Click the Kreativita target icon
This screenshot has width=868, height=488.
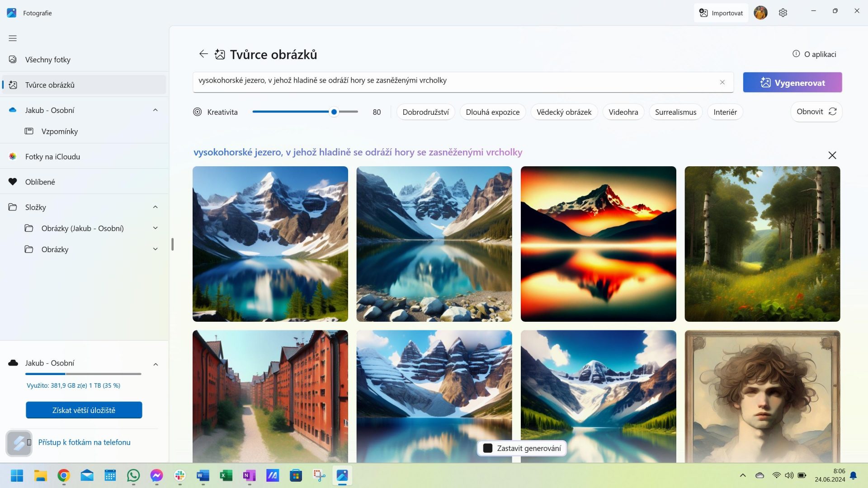pos(197,112)
